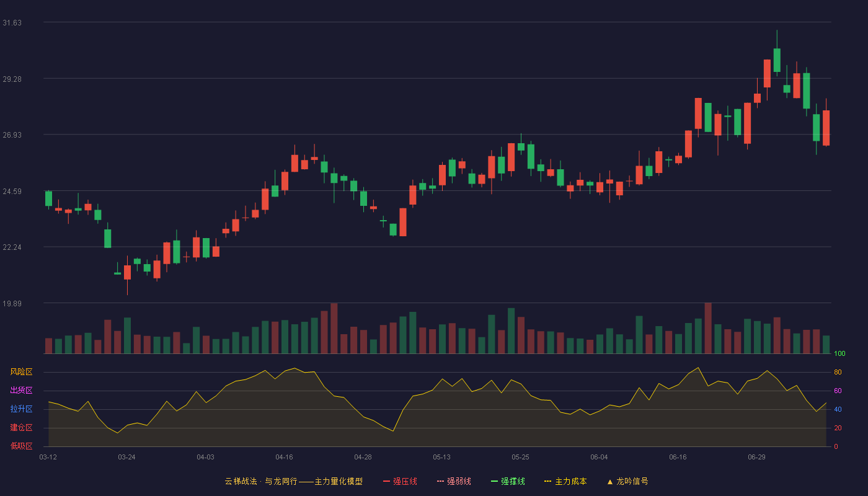The image size is (868, 496).
Task: Toggle the 强撑线 legend green marker
Action: point(494,481)
